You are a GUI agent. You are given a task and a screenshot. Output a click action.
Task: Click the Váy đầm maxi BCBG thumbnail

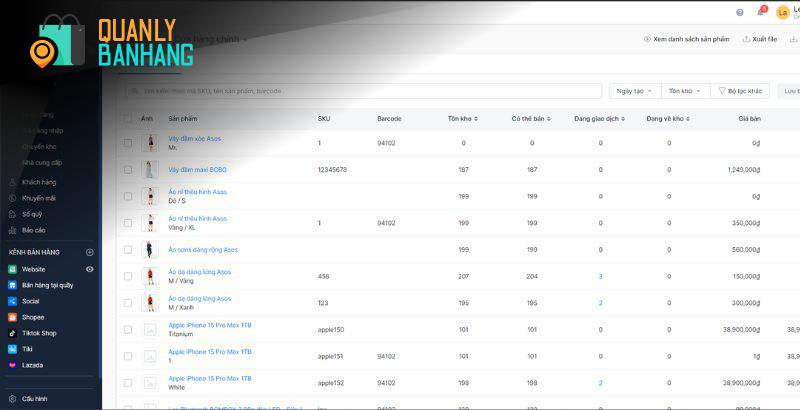(149, 170)
